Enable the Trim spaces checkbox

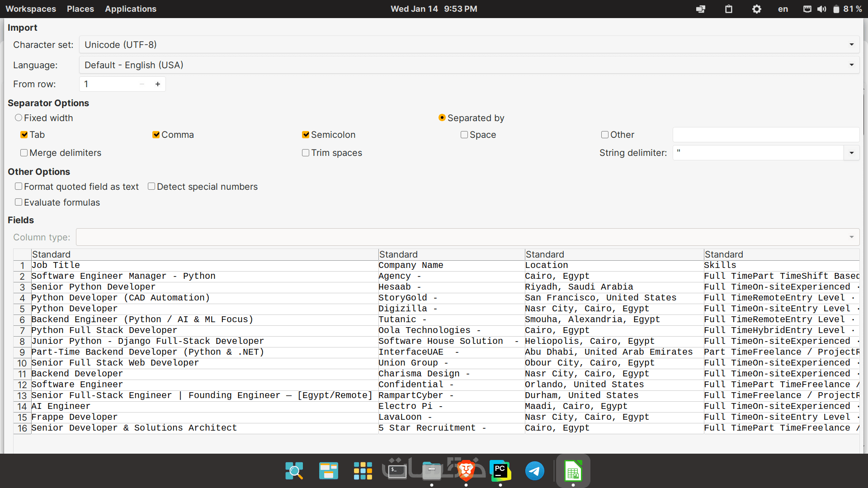click(306, 153)
